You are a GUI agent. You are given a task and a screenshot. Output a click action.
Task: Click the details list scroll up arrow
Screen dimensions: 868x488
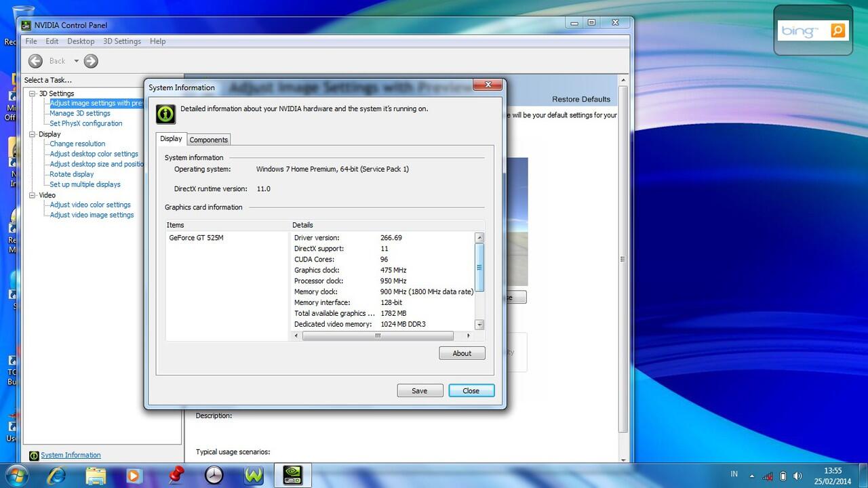(x=479, y=238)
